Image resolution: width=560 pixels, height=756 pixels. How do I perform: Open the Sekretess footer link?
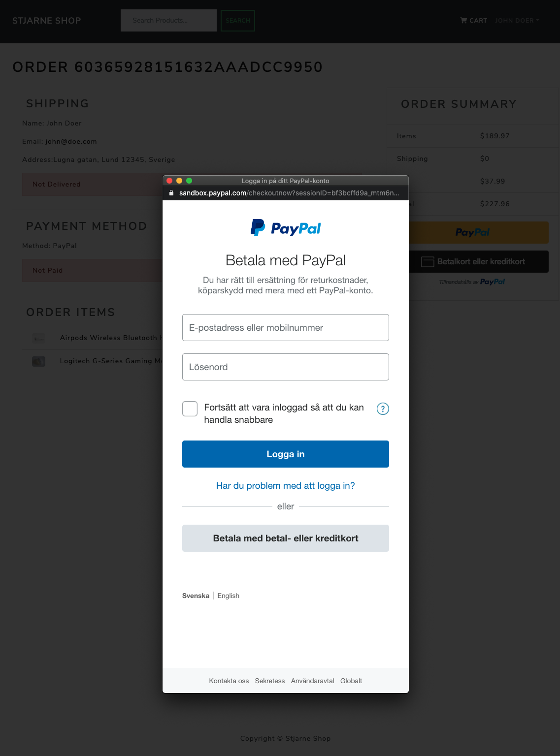tap(270, 681)
